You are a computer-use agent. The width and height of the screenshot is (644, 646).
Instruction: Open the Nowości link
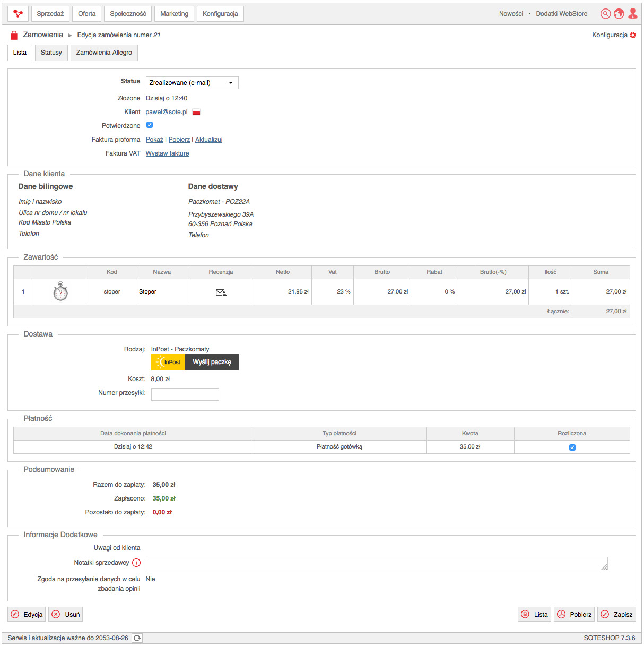(511, 14)
